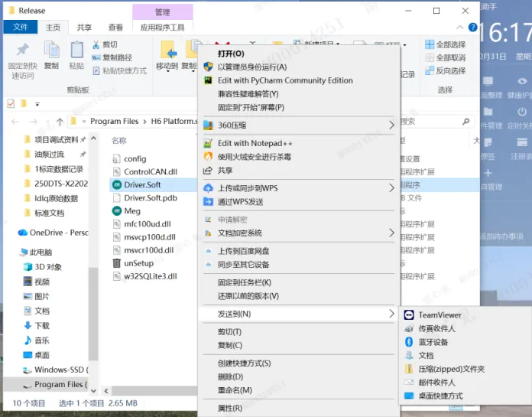The height and width of the screenshot is (417, 532).
Task: Toggle the quick access toolbar checkmark icon
Action: [11, 103]
